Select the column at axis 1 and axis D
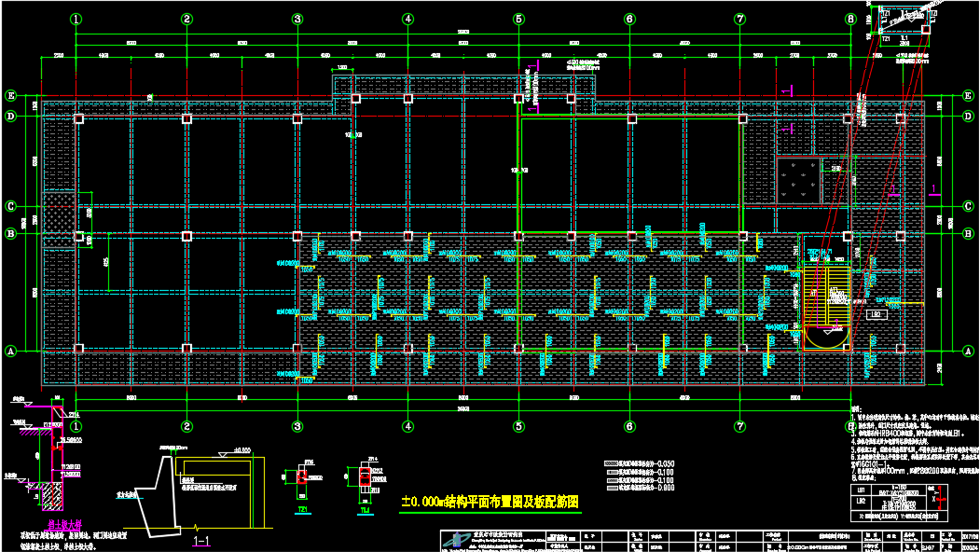The width and height of the screenshot is (980, 552). click(78, 118)
